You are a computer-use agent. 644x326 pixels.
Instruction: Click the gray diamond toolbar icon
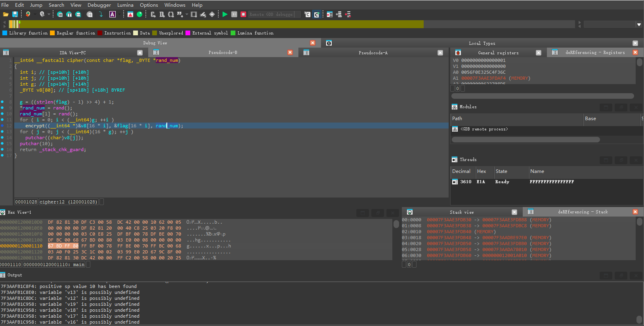212,14
